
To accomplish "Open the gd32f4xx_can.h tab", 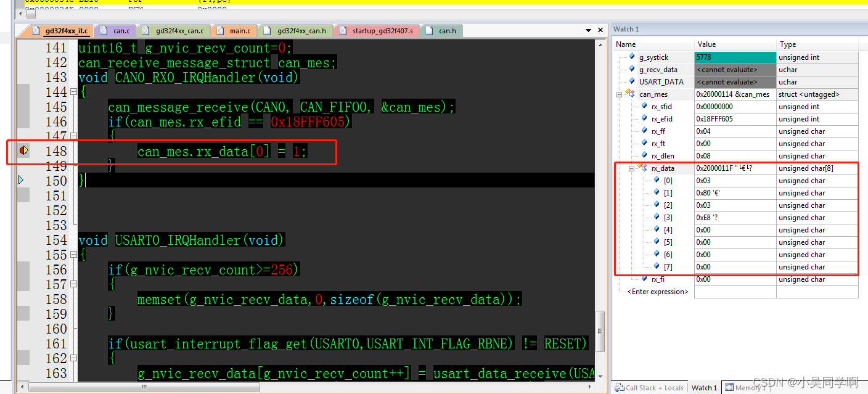I will [296, 31].
